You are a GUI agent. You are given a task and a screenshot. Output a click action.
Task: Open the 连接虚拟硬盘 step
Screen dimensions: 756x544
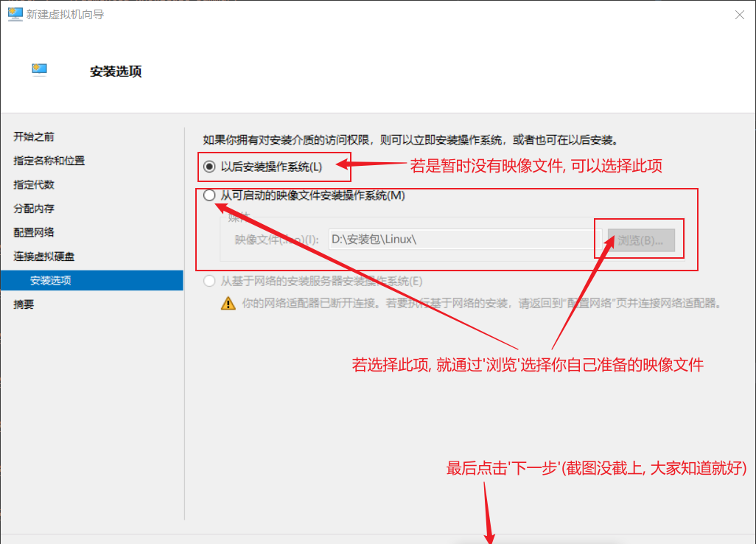coord(43,257)
